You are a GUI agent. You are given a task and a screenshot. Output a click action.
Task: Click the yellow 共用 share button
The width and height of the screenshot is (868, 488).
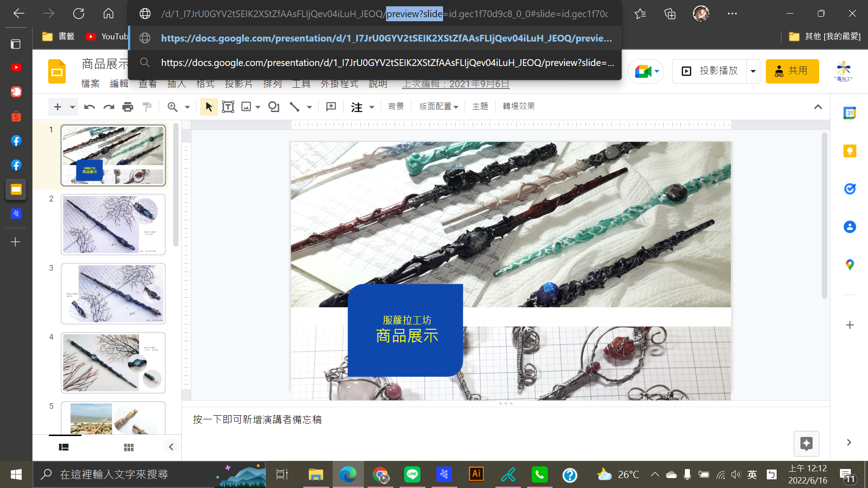pos(792,71)
